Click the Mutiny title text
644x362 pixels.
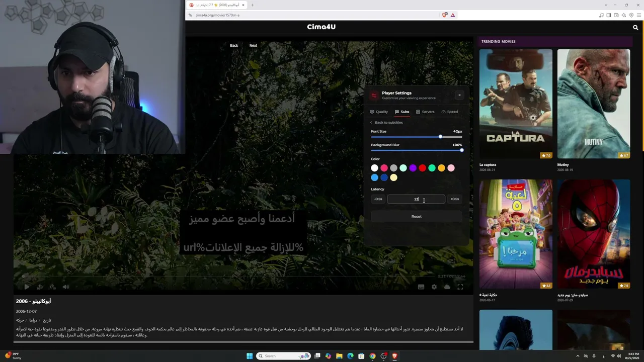(x=563, y=165)
